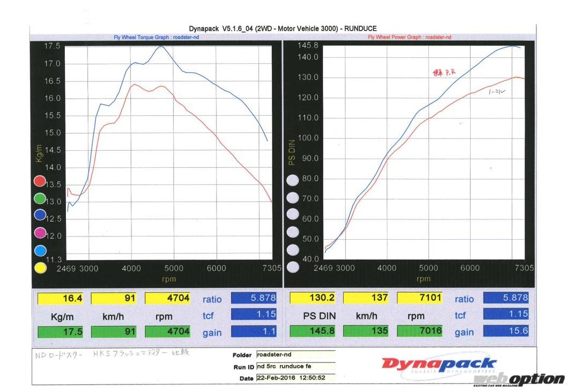Click the Date field showing 22-Feb-2016

click(x=295, y=378)
